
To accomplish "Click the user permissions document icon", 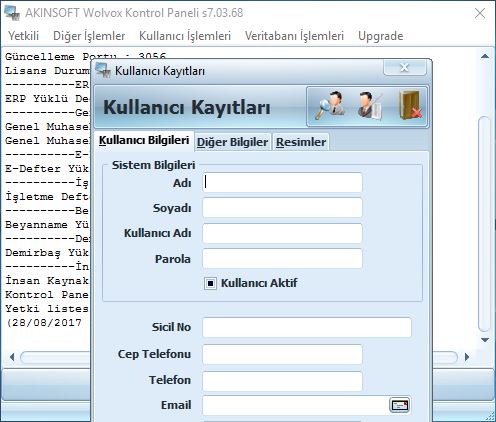I will (369, 106).
